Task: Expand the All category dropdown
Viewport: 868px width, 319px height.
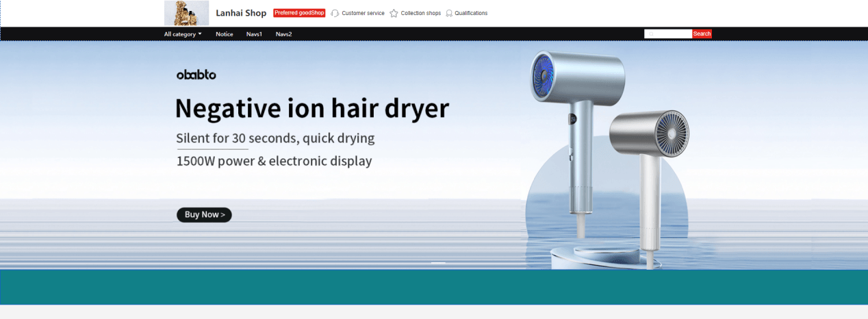Action: (x=183, y=34)
